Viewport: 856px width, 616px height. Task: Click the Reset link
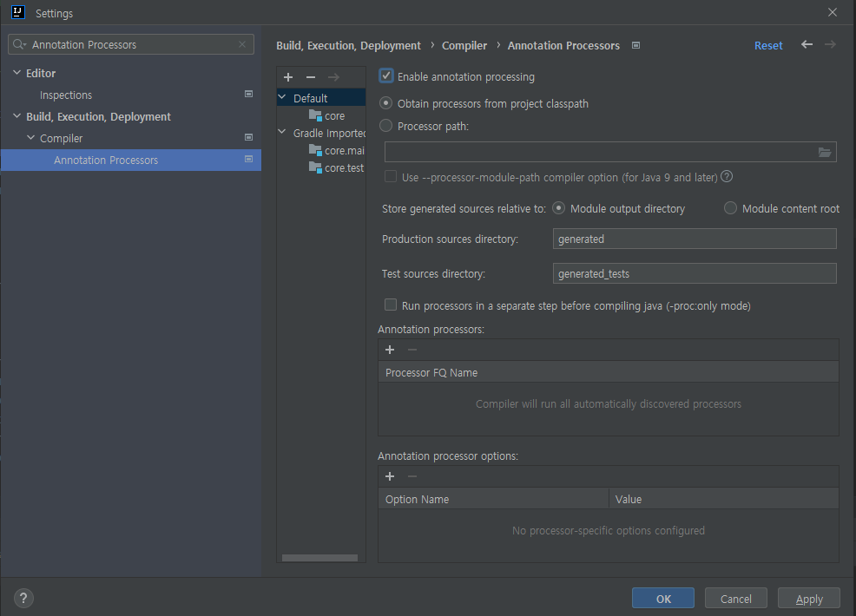[768, 46]
